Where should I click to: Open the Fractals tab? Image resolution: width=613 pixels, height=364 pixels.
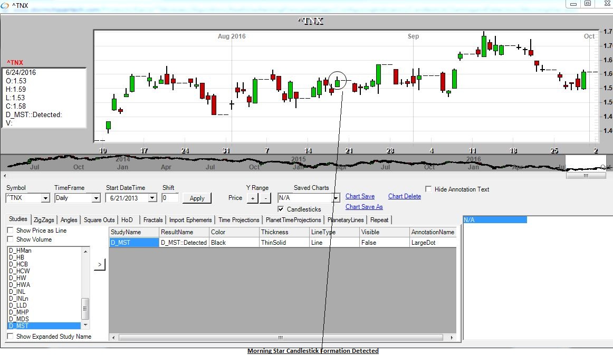tap(153, 220)
